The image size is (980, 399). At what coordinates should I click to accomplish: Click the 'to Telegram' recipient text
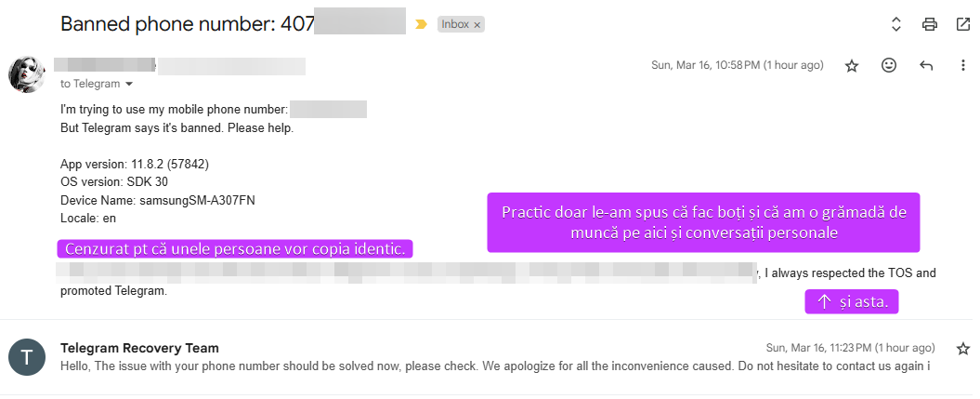pyautogui.click(x=90, y=84)
